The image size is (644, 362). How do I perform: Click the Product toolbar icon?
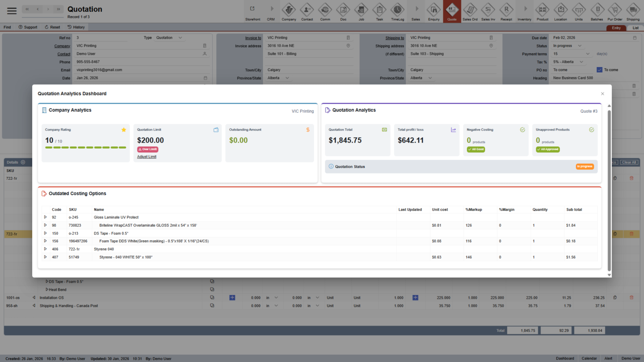[542, 10]
